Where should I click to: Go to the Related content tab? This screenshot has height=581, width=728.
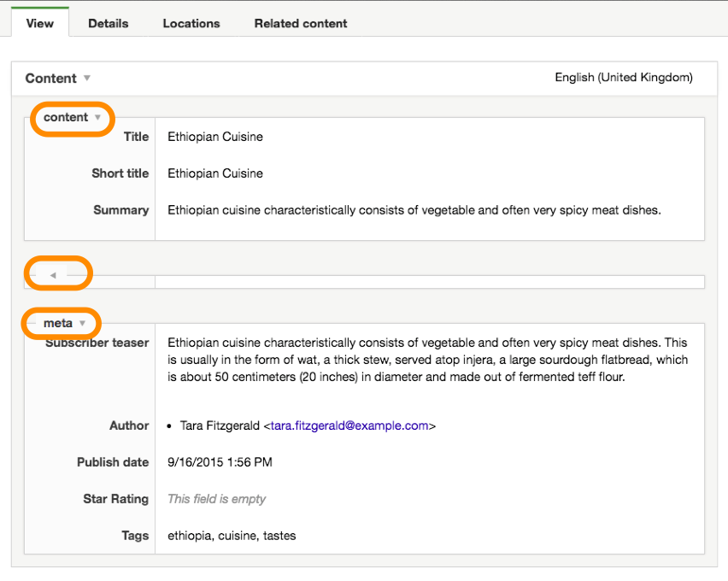click(301, 23)
